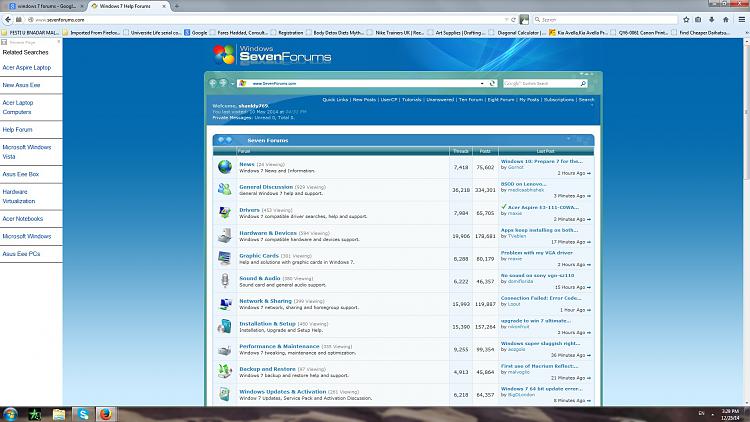Click the page's Google Custom Search field
750x422 pixels.
(540, 84)
